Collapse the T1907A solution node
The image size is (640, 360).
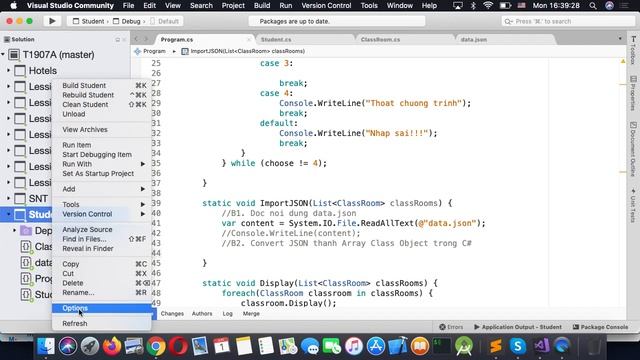pyautogui.click(x=3, y=54)
